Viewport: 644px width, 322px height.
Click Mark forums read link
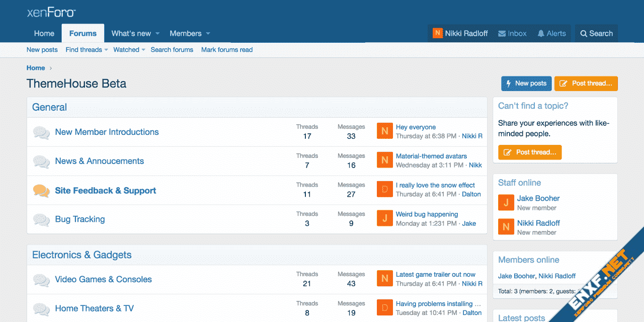pyautogui.click(x=227, y=50)
